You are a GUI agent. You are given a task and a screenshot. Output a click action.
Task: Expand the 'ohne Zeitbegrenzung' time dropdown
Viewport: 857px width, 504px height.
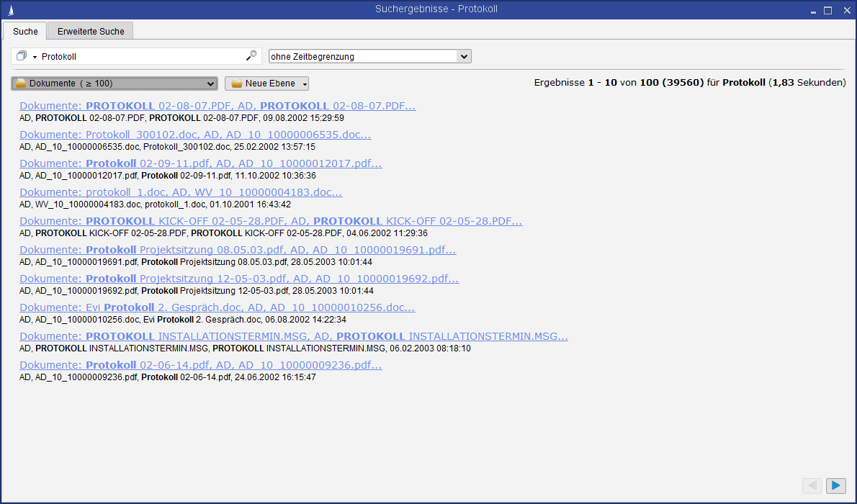pos(464,56)
